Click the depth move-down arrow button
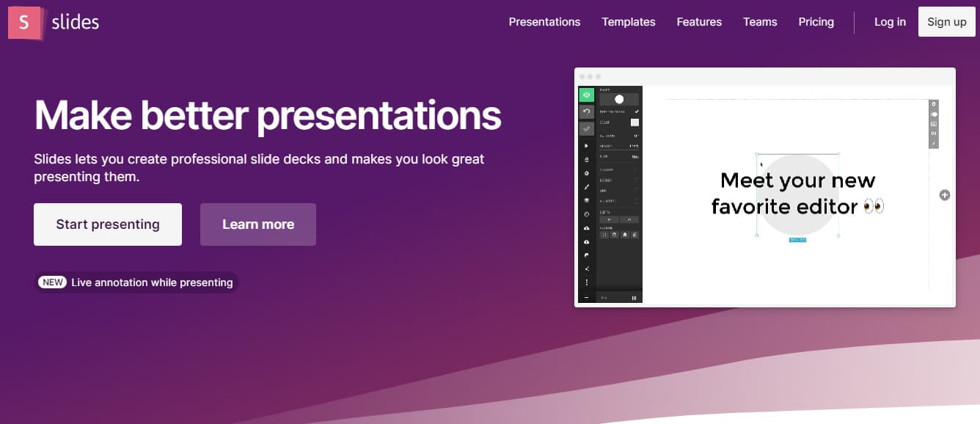 pos(610,219)
